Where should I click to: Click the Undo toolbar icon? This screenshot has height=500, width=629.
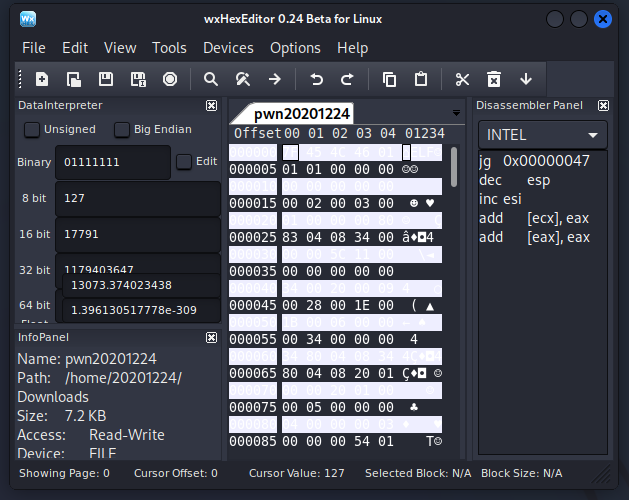tap(317, 79)
